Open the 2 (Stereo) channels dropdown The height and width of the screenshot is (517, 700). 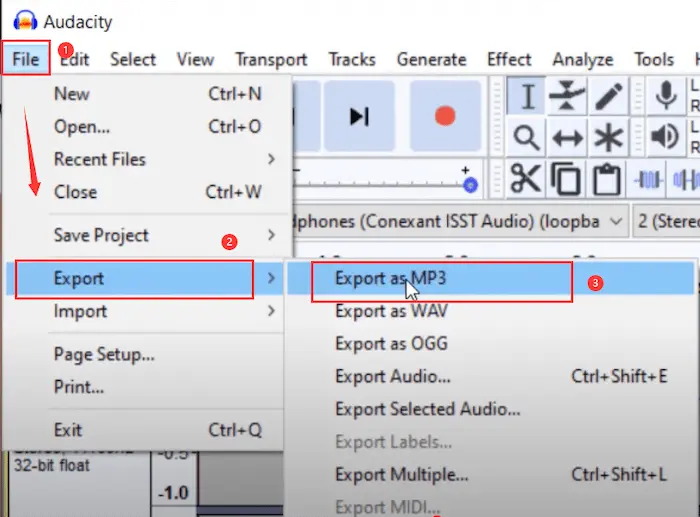(667, 221)
